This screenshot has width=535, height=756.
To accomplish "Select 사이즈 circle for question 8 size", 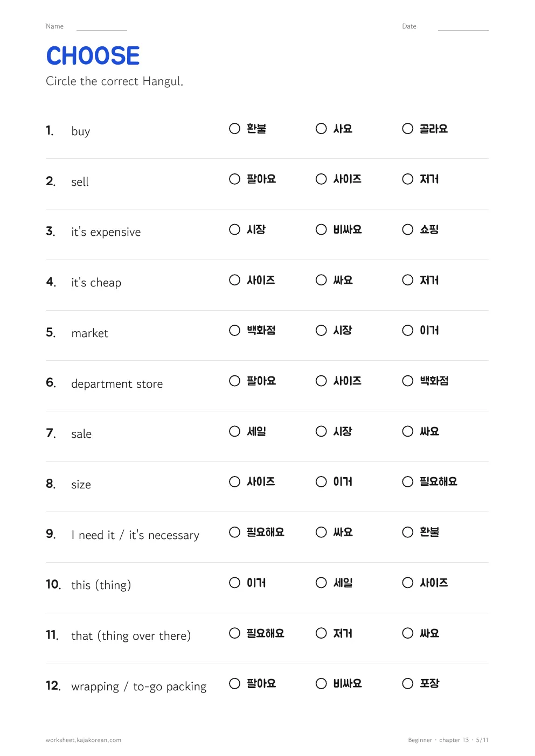I will (x=234, y=481).
